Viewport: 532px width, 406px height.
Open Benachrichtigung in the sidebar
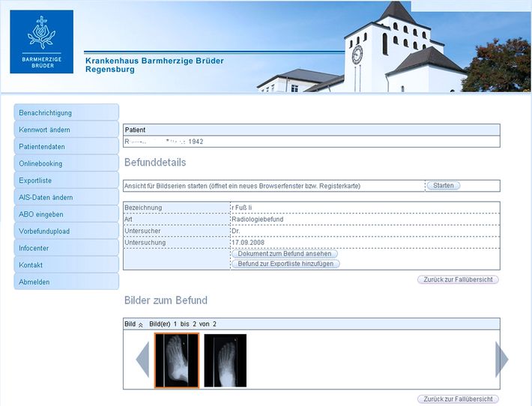tap(66, 112)
